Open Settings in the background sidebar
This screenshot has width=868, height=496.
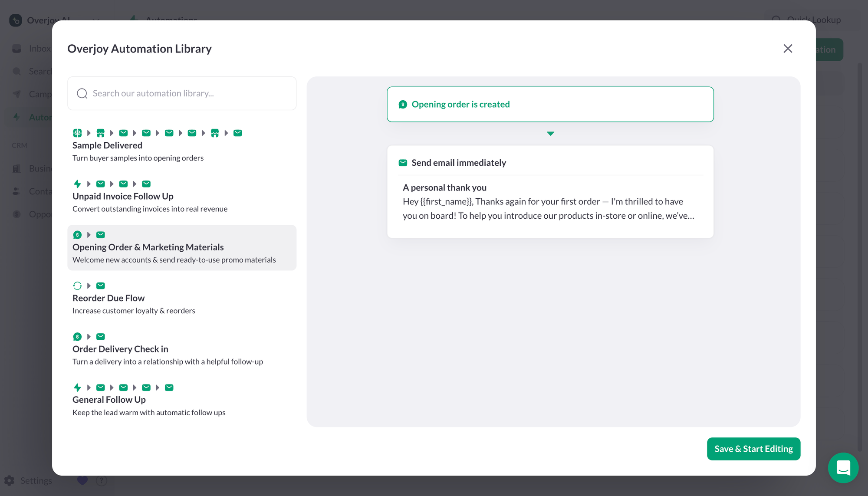pyautogui.click(x=36, y=480)
